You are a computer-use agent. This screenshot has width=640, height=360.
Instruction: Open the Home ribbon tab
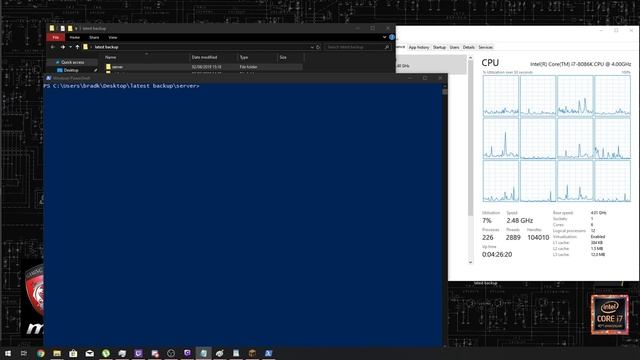(x=75, y=38)
